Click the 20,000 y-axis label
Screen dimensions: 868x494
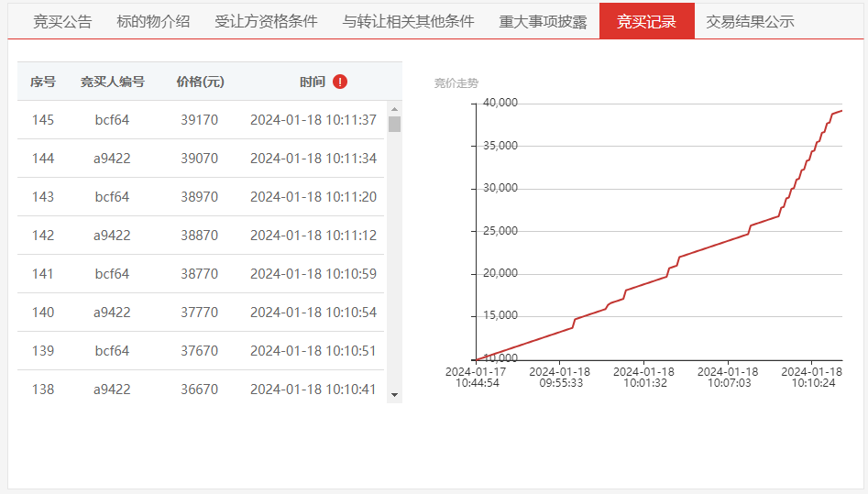click(500, 274)
